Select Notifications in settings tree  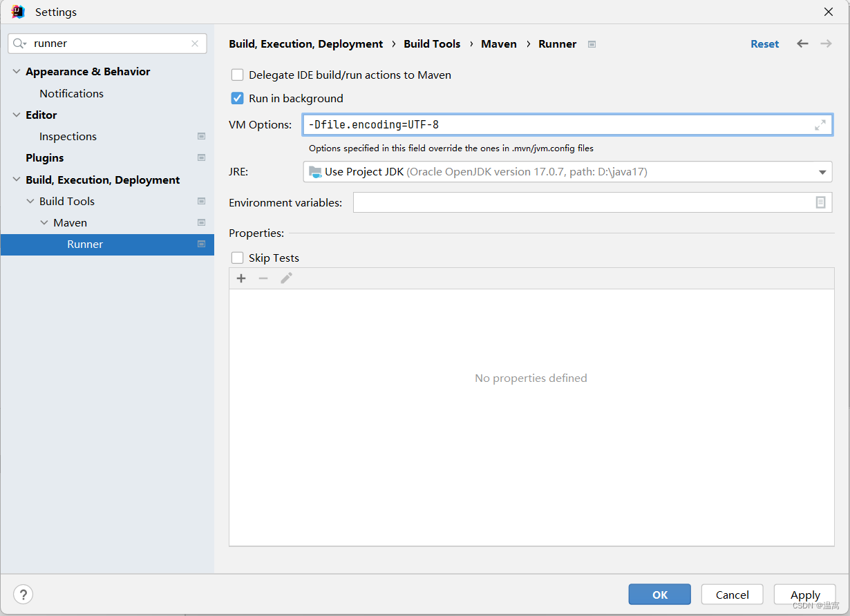click(71, 93)
